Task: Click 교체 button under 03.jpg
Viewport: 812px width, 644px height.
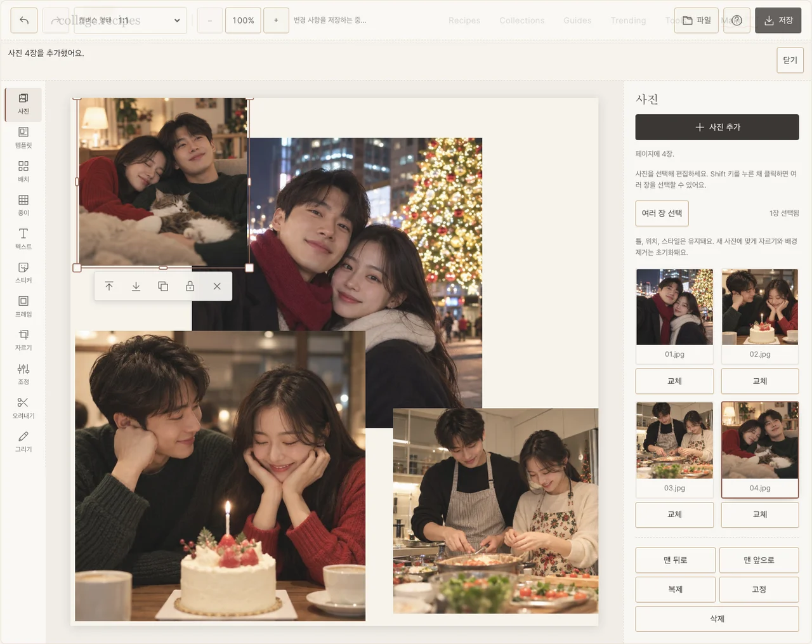Action: [674, 515]
